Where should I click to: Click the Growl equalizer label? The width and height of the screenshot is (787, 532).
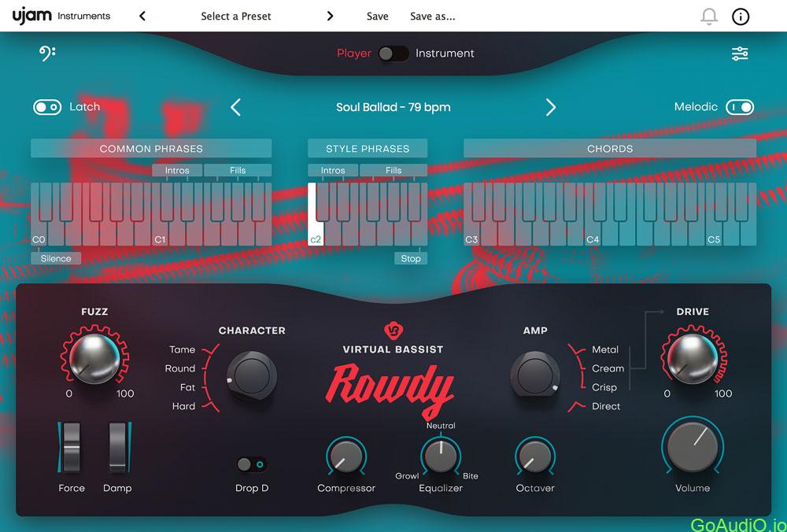[407, 476]
